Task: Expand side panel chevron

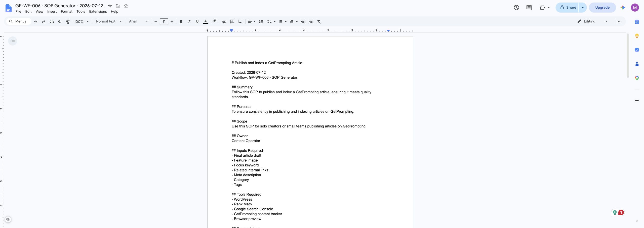Action: coord(637,221)
